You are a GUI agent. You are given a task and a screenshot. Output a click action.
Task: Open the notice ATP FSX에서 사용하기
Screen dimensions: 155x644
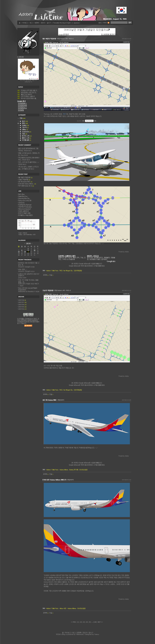(x=28, y=96)
